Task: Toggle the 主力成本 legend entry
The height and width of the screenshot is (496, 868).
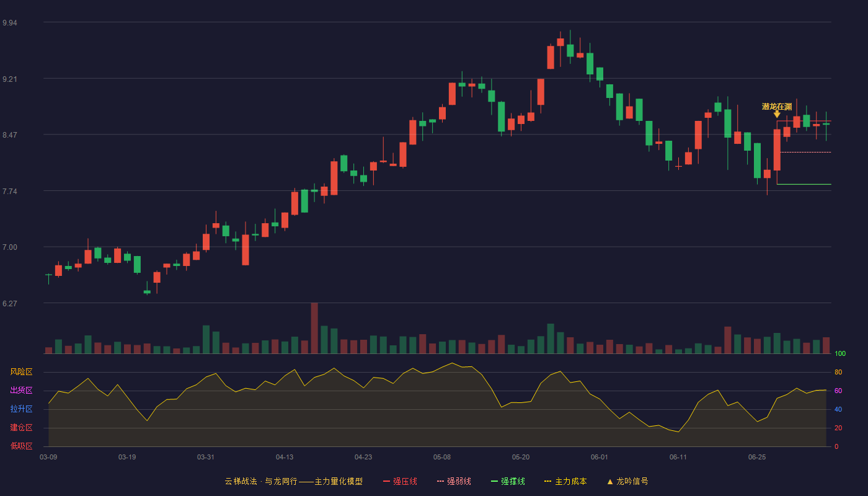Action: (x=565, y=481)
